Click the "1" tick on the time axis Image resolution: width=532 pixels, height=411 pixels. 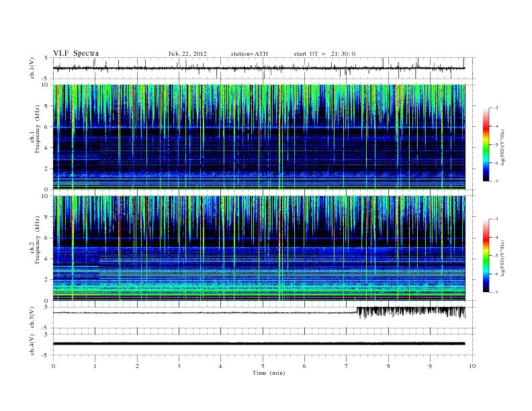[95, 366]
